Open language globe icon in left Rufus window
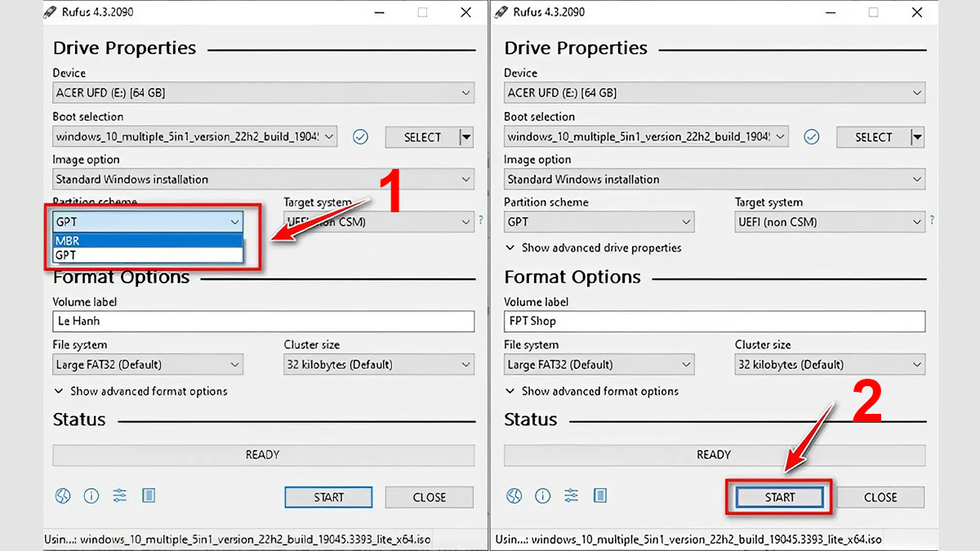Viewport: 980px width, 551px height. click(63, 495)
